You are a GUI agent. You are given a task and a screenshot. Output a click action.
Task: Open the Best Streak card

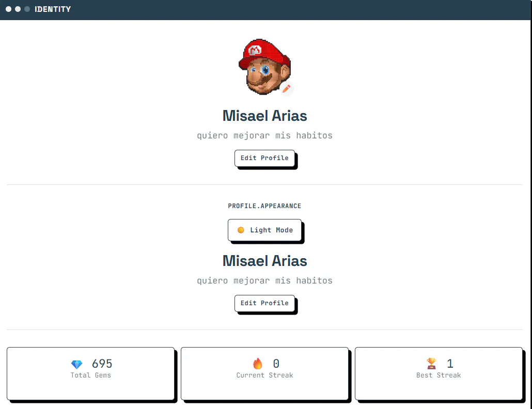(439, 373)
